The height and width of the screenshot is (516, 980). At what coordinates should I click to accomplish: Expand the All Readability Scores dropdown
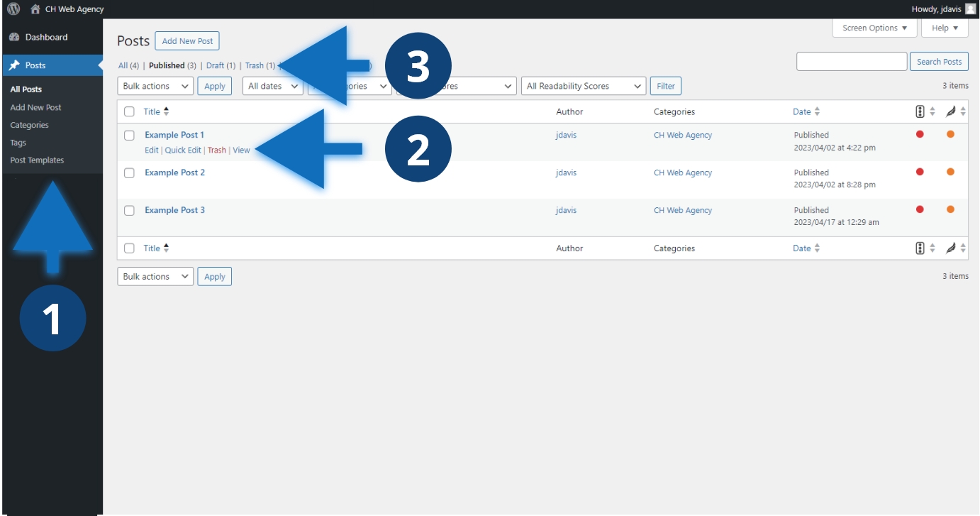(583, 86)
